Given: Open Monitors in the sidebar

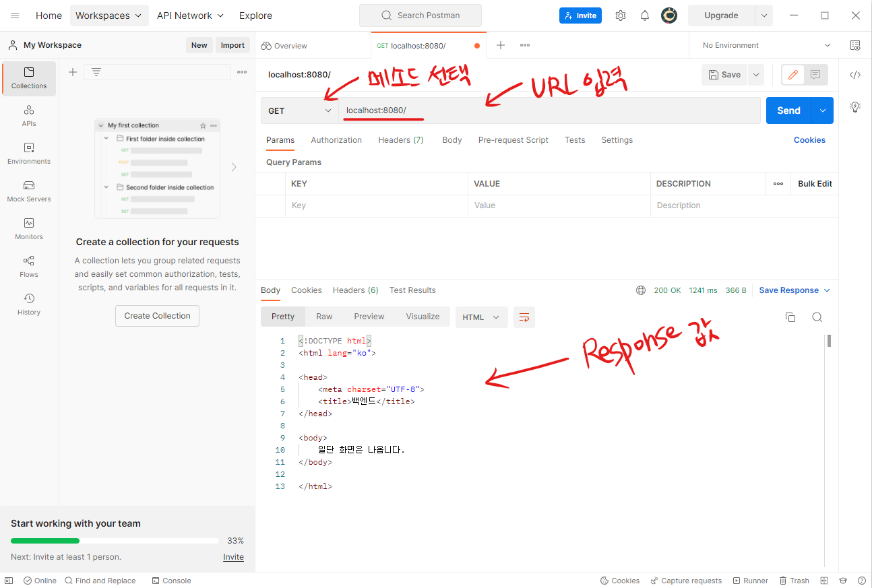Looking at the screenshot, I should coord(29,229).
